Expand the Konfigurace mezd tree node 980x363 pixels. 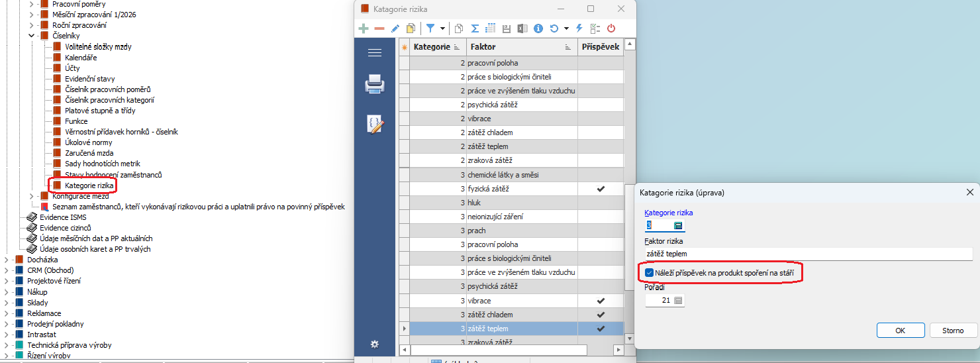tap(31, 196)
